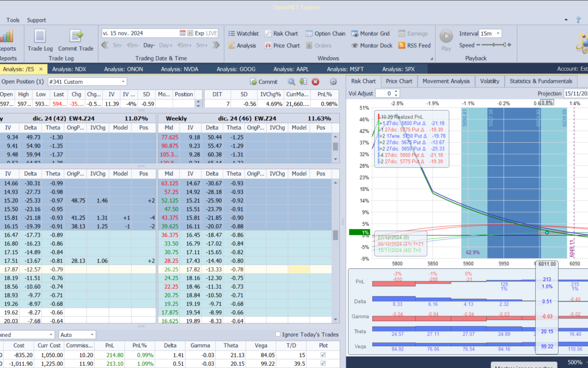Click the red delete position icon
Screen dimensions: 588x368
[315, 82]
